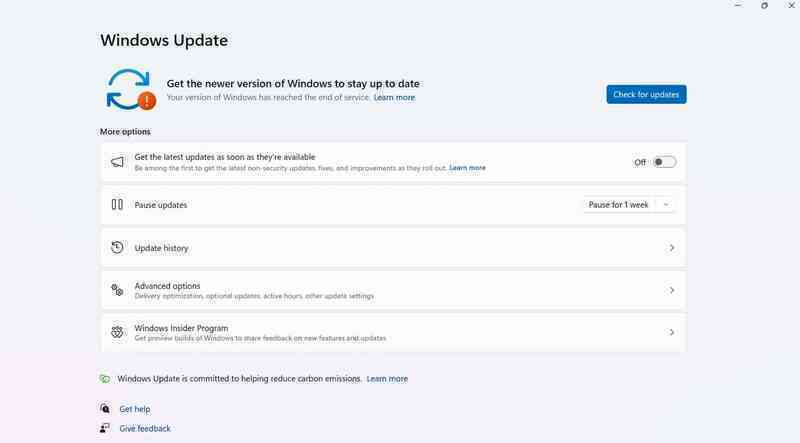Select the Windows Insider Program row label
This screenshot has width=800, height=443.
pos(181,328)
